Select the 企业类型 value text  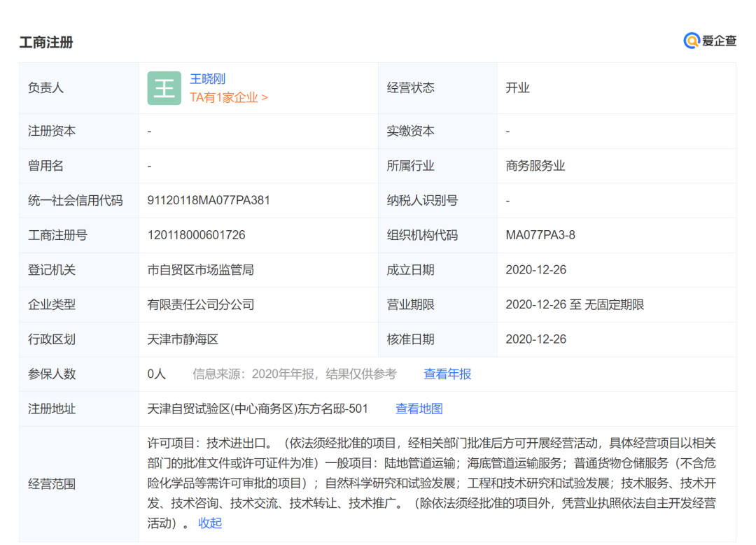[x=202, y=304]
